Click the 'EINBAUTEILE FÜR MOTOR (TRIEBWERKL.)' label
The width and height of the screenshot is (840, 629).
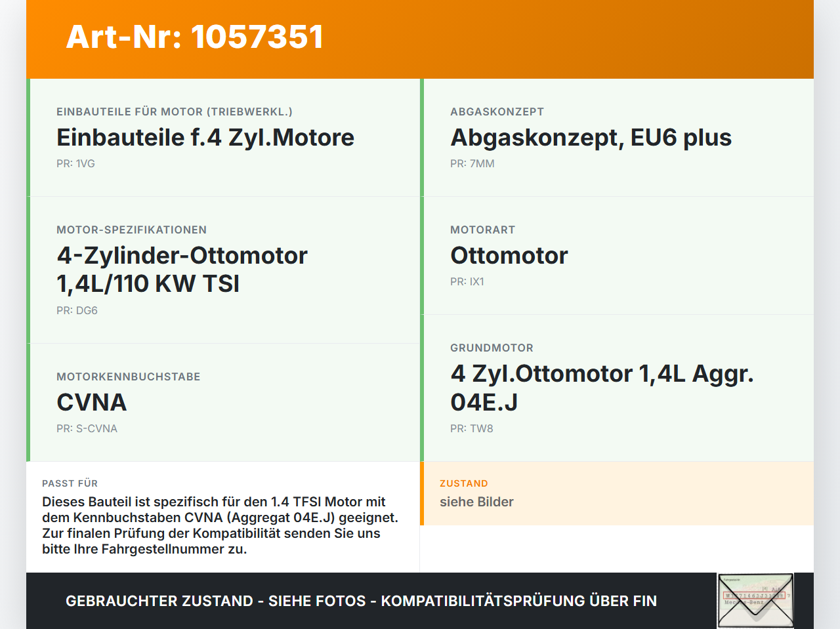(175, 112)
